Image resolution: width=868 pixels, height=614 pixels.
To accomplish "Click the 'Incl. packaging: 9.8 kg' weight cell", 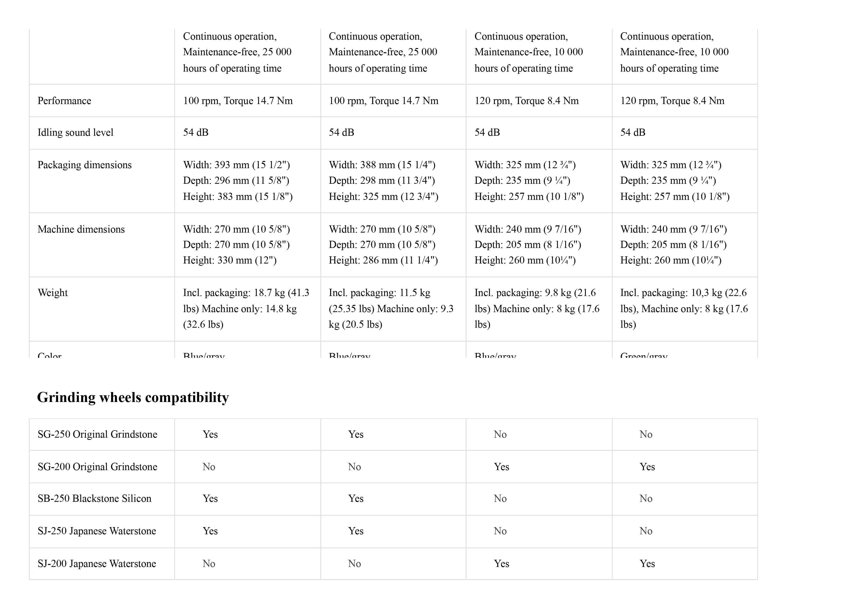I will click(x=537, y=309).
